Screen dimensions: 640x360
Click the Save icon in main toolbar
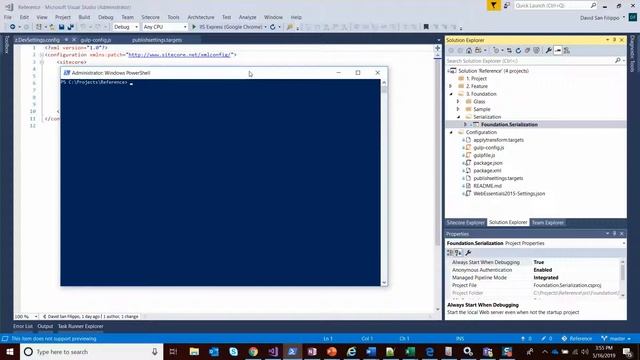(61, 27)
